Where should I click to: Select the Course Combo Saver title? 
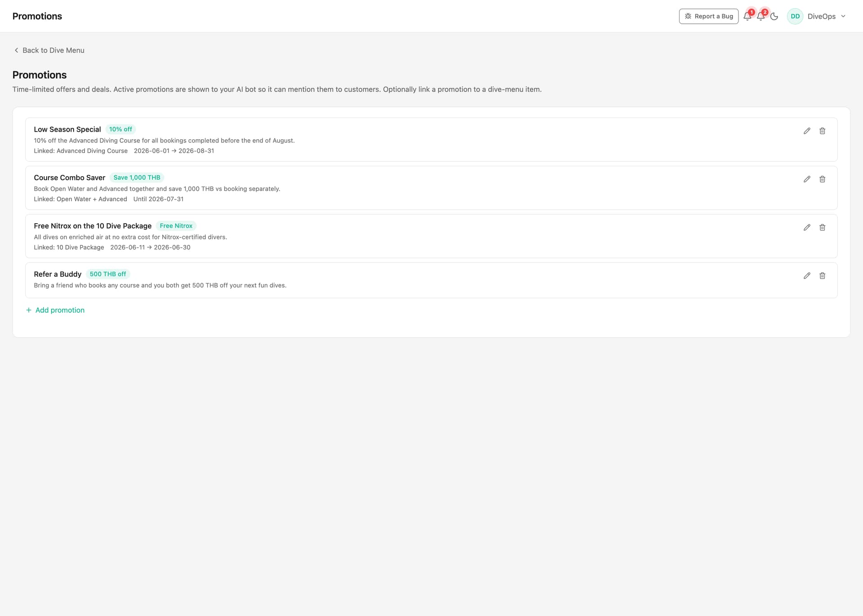point(70,177)
